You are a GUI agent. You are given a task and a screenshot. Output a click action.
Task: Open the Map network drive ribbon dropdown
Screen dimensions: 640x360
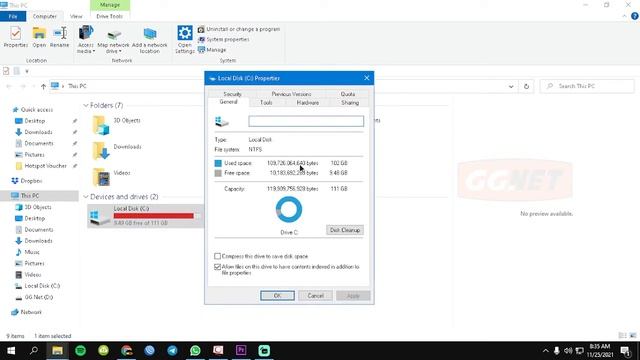pos(113,41)
